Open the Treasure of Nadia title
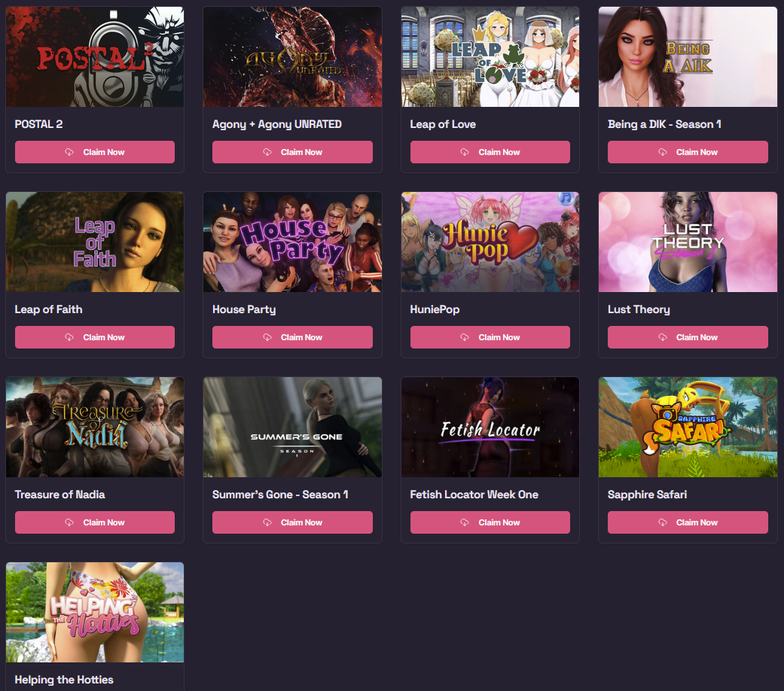 [x=60, y=495]
